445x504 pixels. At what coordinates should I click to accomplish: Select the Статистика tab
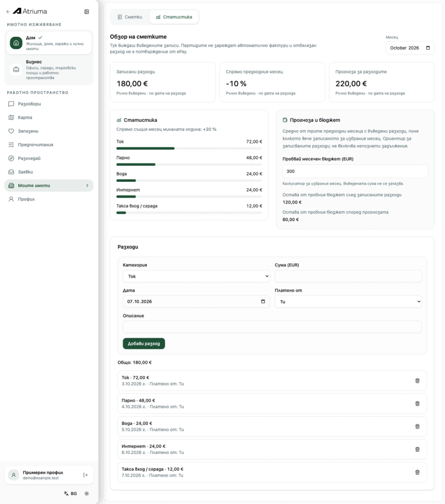(x=174, y=17)
